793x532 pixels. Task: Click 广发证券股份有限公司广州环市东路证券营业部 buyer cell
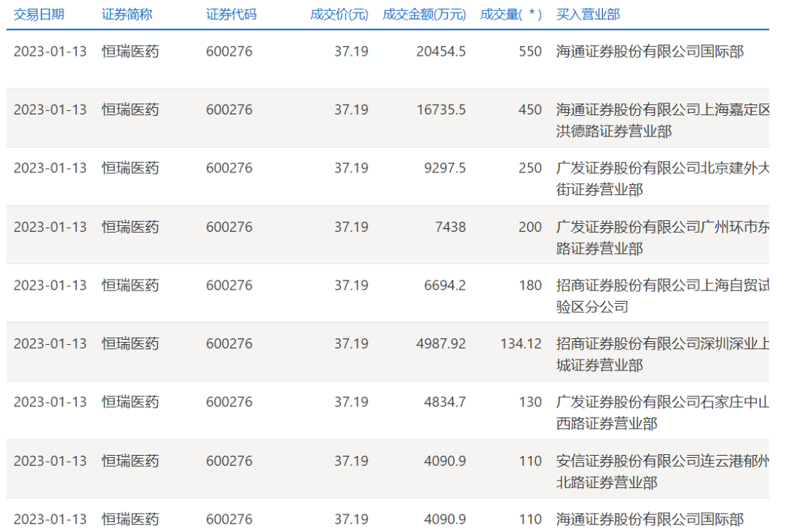(x=663, y=238)
